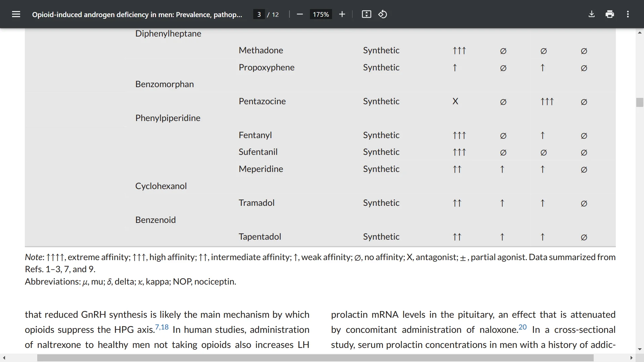Image resolution: width=644 pixels, height=362 pixels.
Task: Click the scroll up arrow
Action: 640,33
